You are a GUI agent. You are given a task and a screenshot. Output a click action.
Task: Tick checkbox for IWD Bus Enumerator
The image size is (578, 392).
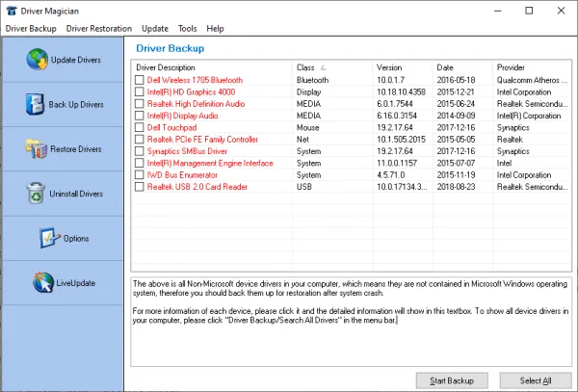(140, 174)
